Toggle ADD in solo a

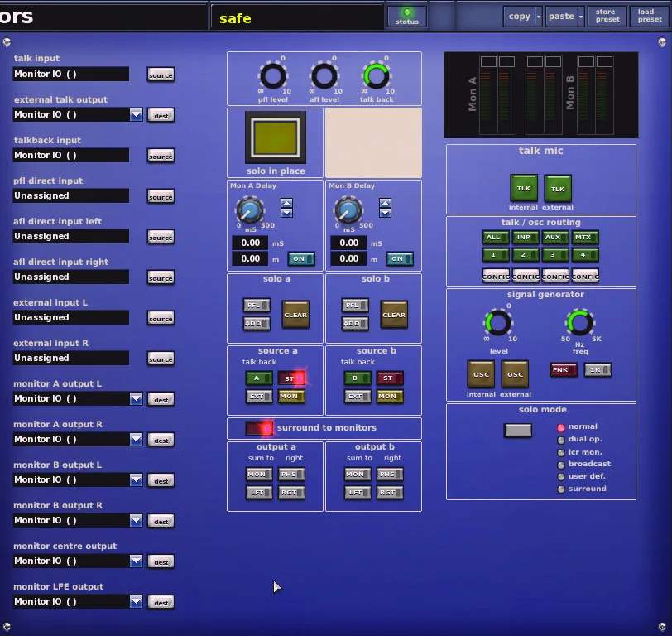[257, 323]
